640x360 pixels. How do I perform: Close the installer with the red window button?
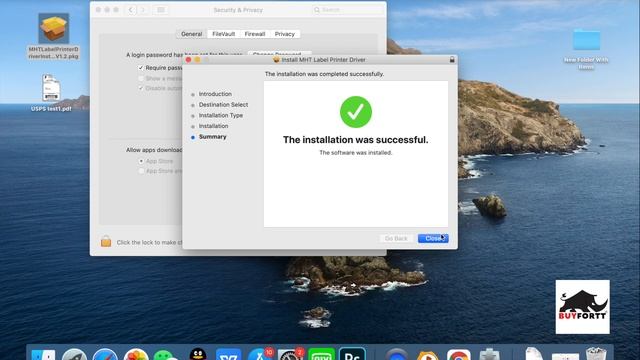point(188,60)
